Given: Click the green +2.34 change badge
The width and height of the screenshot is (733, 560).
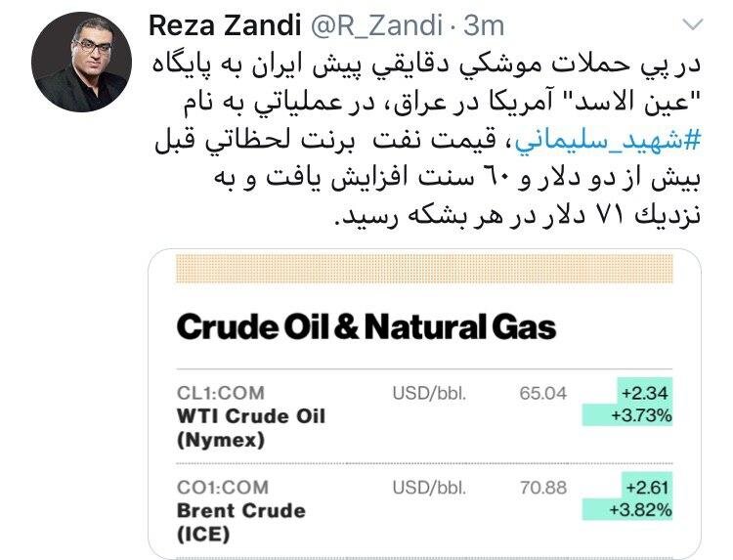Looking at the screenshot, I should point(645,392).
